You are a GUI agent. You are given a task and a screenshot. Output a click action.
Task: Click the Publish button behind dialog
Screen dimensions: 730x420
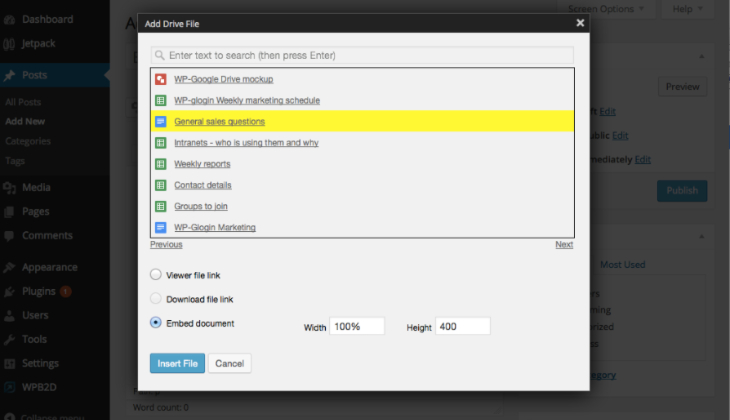[682, 191]
